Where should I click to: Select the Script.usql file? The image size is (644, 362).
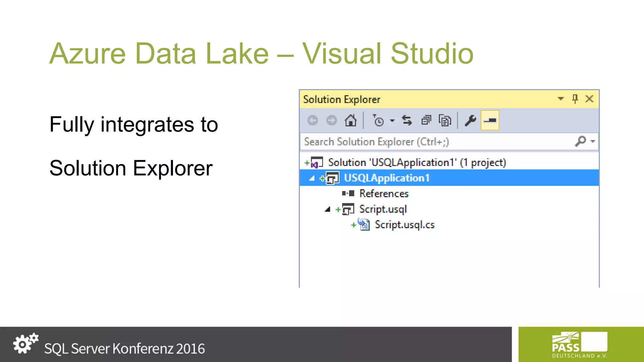pyautogui.click(x=383, y=209)
